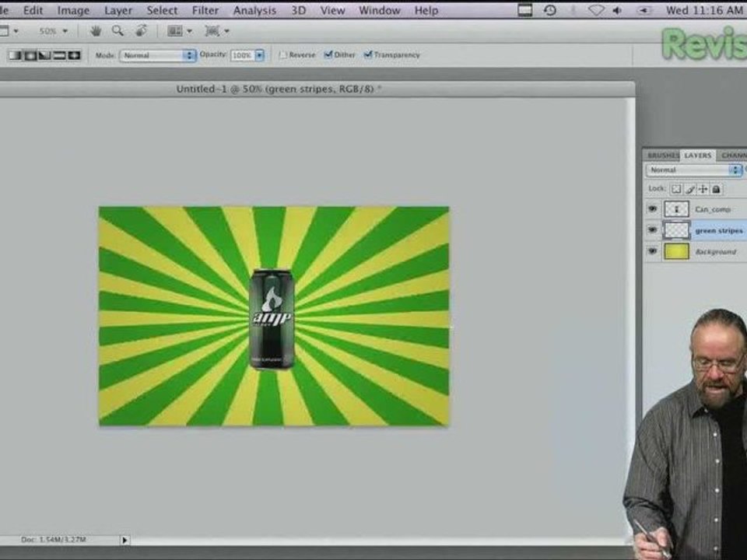Open the layer blend mode Normal dropdown
The width and height of the screenshot is (747, 560).
tap(694, 170)
